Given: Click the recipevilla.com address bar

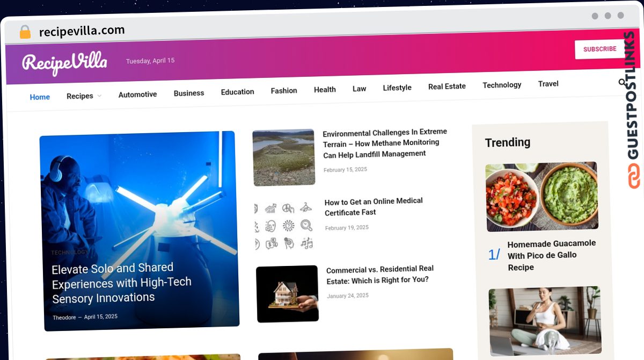Looking at the screenshot, I should pos(82,31).
